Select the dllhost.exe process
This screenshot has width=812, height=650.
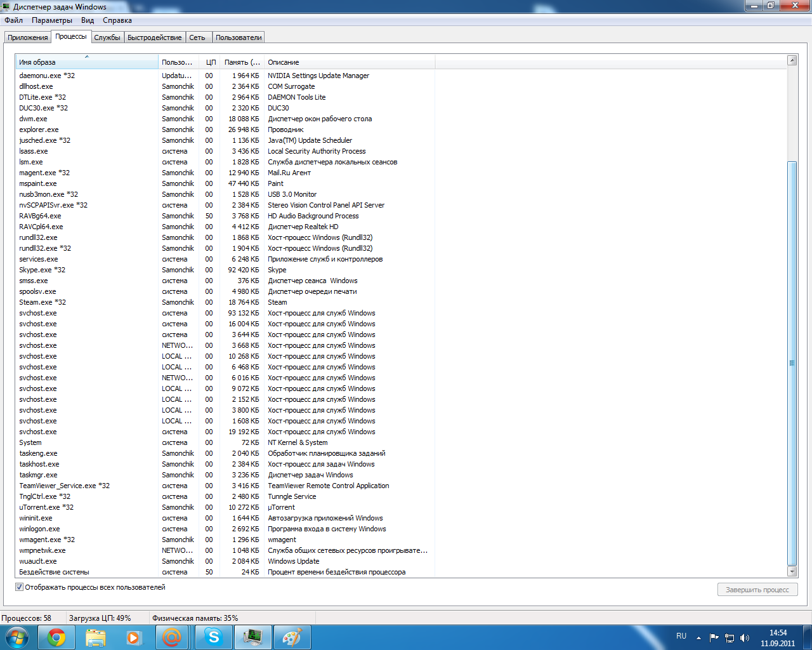coord(225,86)
